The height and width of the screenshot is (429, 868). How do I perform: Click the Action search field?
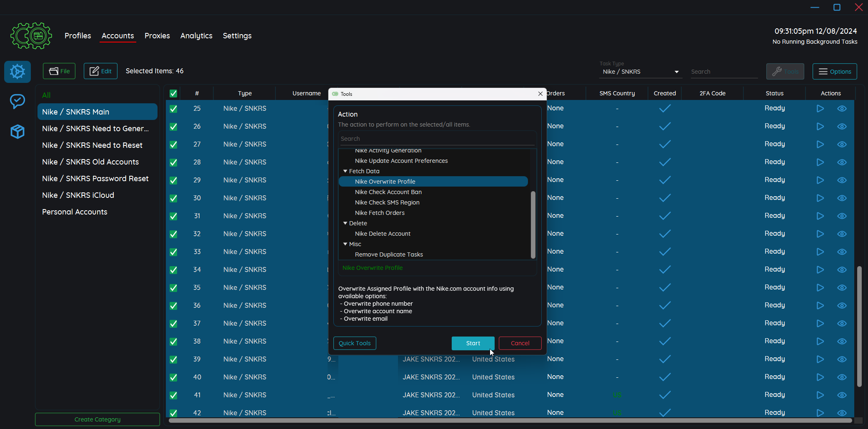[437, 139]
